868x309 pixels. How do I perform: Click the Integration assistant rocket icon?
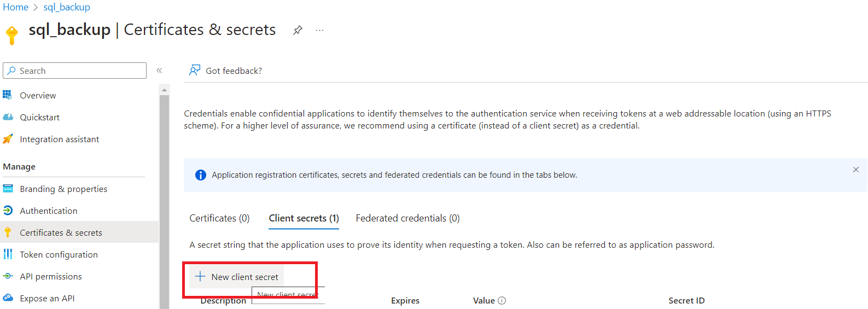8,139
